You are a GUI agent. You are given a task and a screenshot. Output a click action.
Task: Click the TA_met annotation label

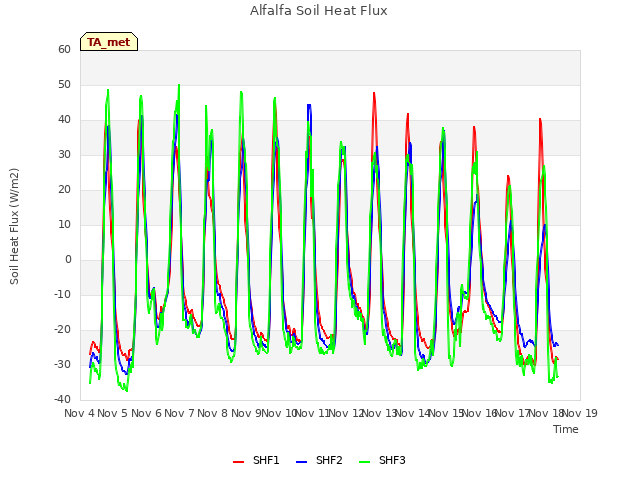[x=109, y=42]
